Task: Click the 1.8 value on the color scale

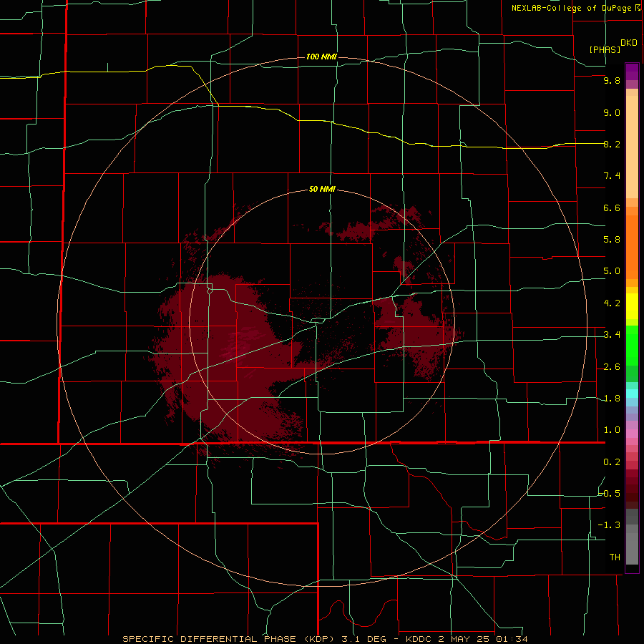Action: pyautogui.click(x=612, y=399)
